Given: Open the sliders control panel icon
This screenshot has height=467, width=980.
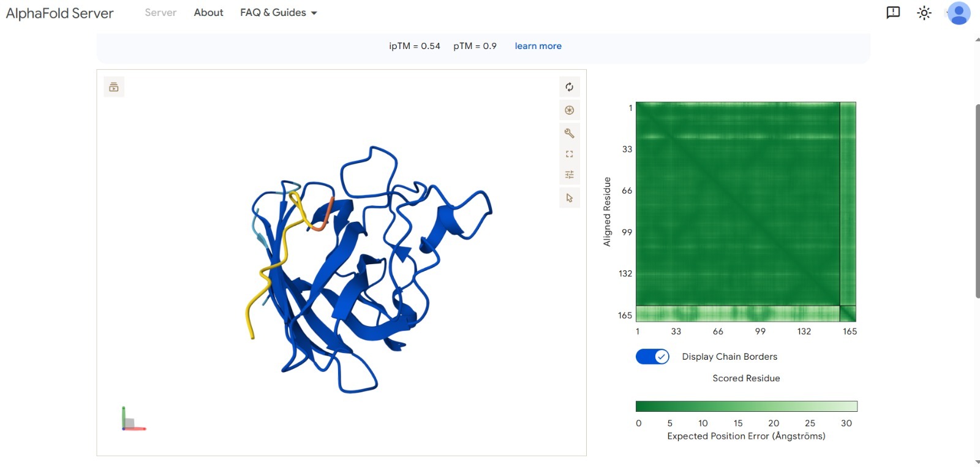Looking at the screenshot, I should point(569,175).
